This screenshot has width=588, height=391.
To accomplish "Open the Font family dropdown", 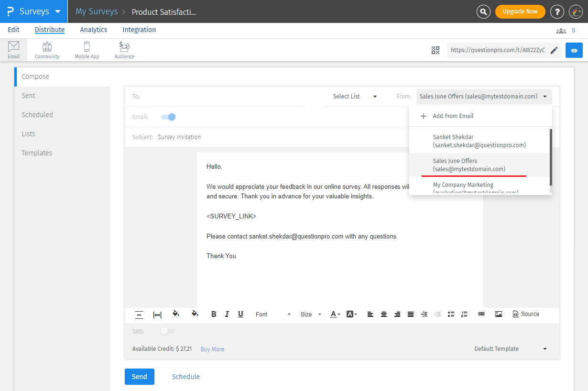I will pyautogui.click(x=273, y=314).
